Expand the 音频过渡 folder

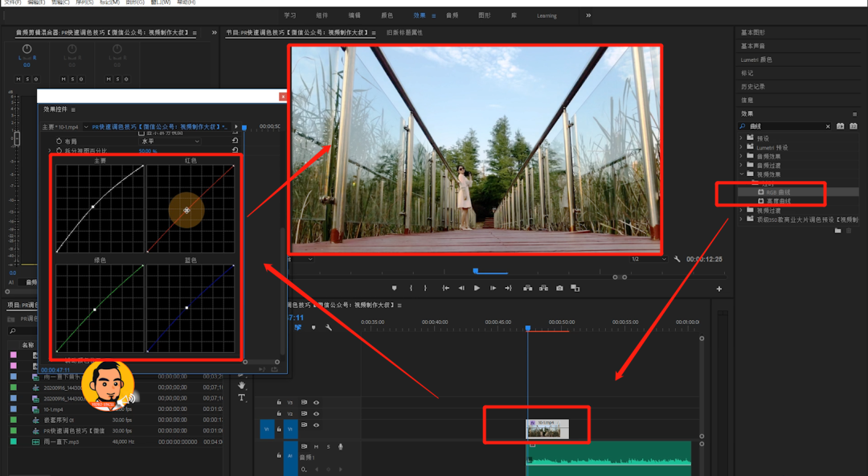(x=741, y=165)
